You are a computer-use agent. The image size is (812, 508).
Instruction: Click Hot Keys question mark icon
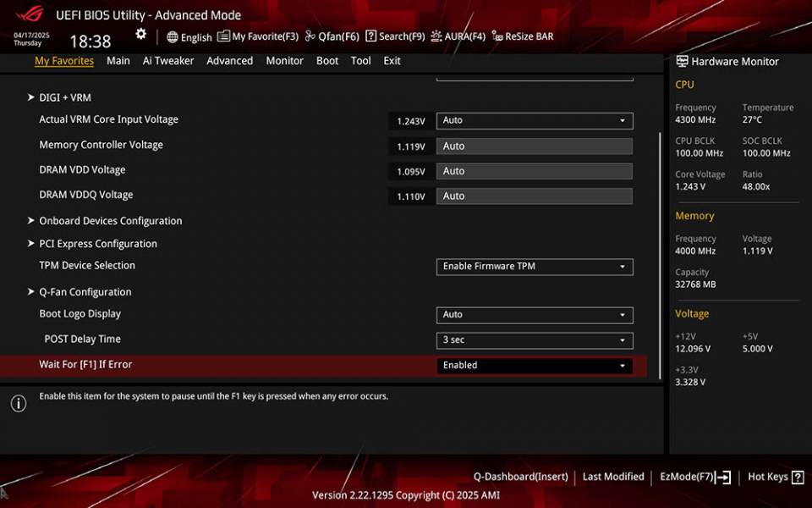point(798,477)
